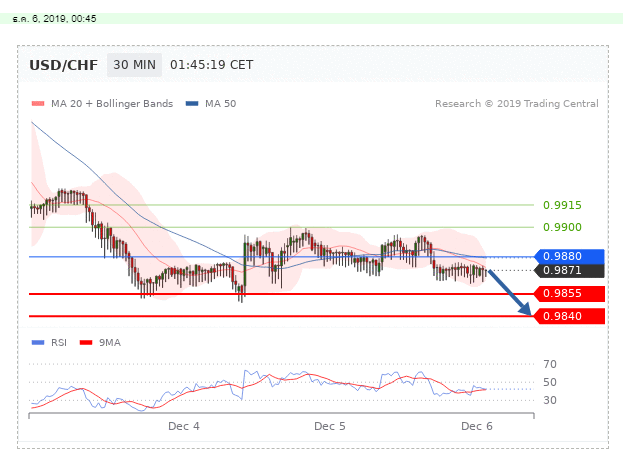Viewport: 623px width, 455px height.
Task: Click the RSI 30 level label
Action: [x=550, y=400]
